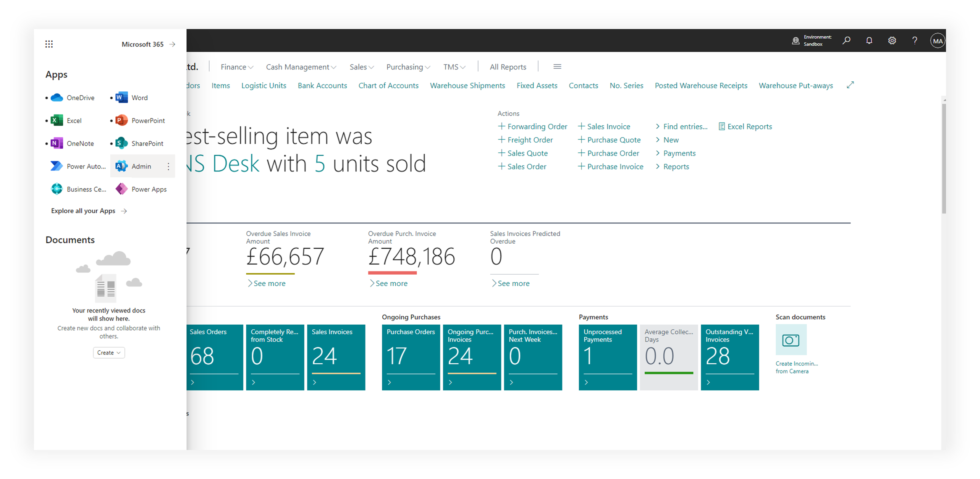980x479 pixels.
Task: Close the app launcher waffle icon
Action: click(x=49, y=44)
